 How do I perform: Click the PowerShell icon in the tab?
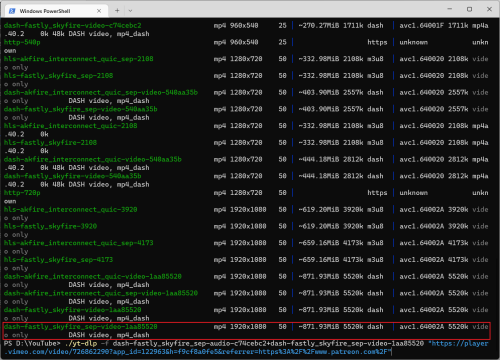click(x=12, y=11)
